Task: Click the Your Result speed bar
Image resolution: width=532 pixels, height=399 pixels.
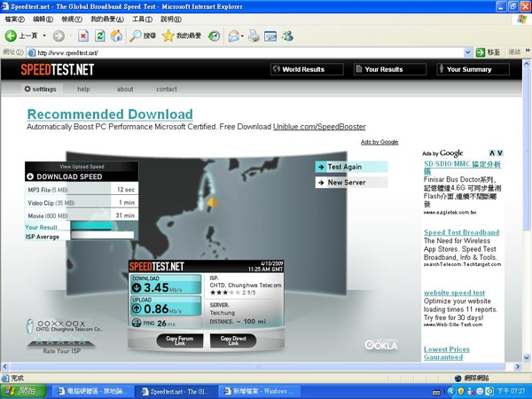Action: [91, 226]
